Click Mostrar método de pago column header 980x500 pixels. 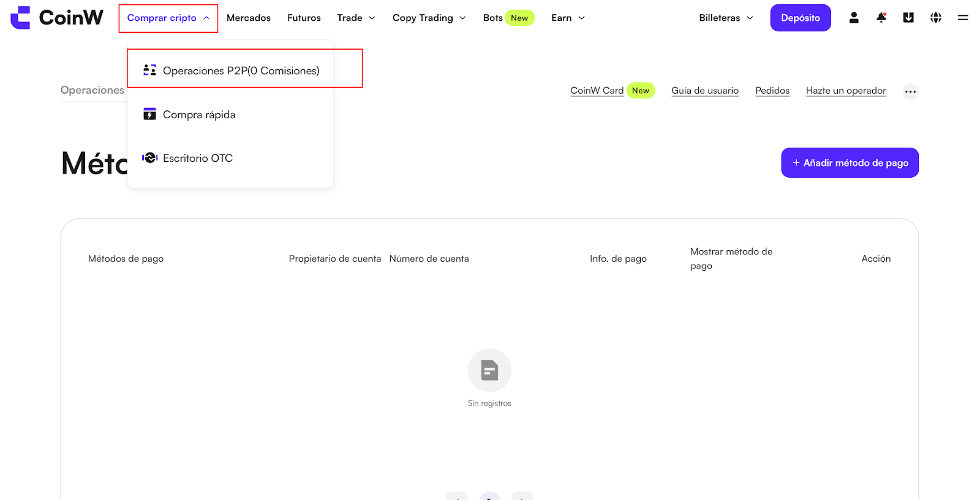pyautogui.click(x=731, y=259)
